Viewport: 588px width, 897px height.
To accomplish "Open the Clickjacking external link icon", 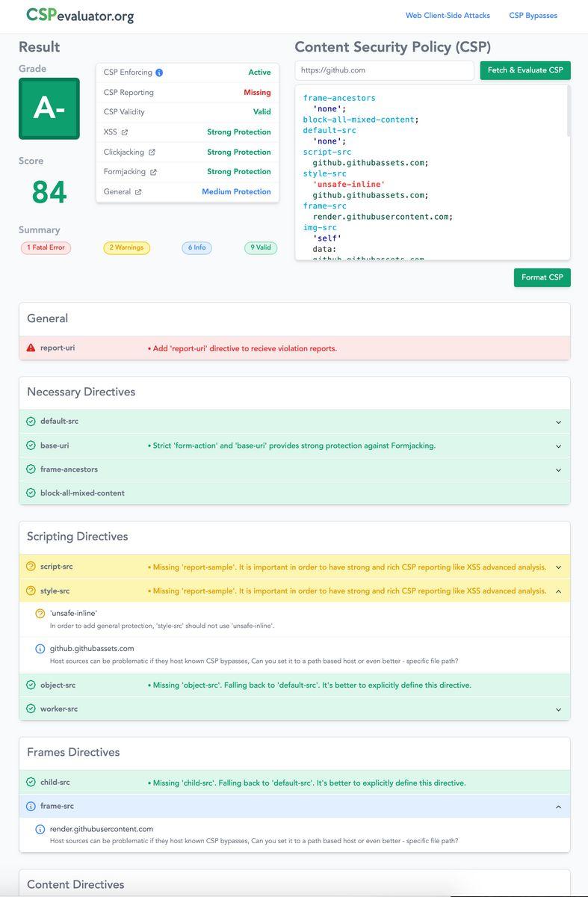I will coord(152,152).
